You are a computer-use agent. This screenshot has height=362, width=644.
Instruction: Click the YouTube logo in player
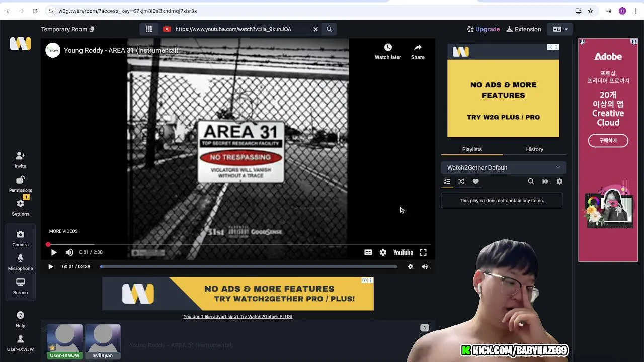(x=403, y=253)
